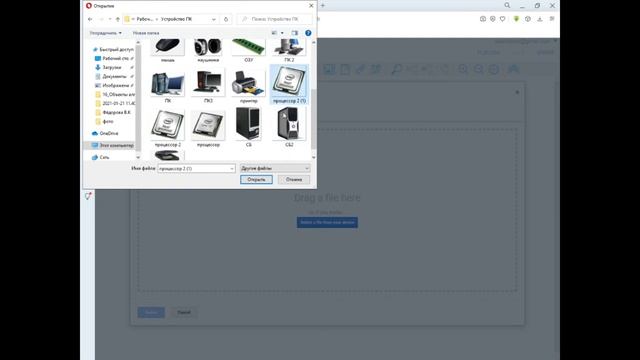This screenshot has height=360, width=640.
Task: Select the ПК3 image file
Action: [x=208, y=86]
